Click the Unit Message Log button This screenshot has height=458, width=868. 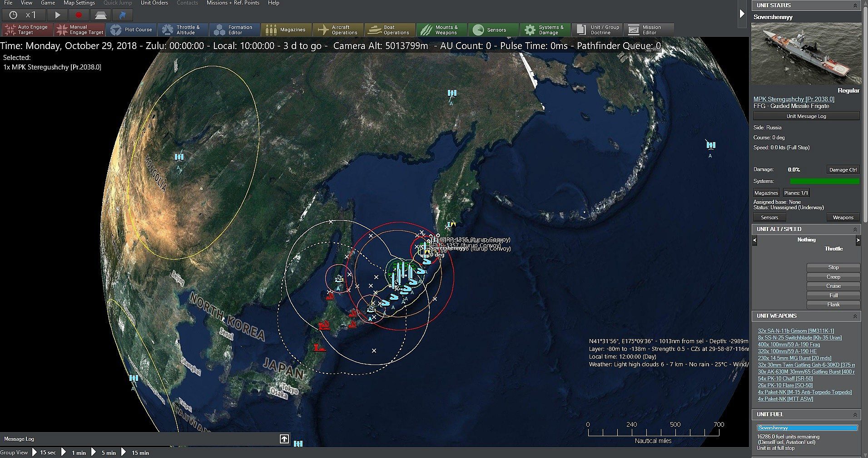point(806,116)
